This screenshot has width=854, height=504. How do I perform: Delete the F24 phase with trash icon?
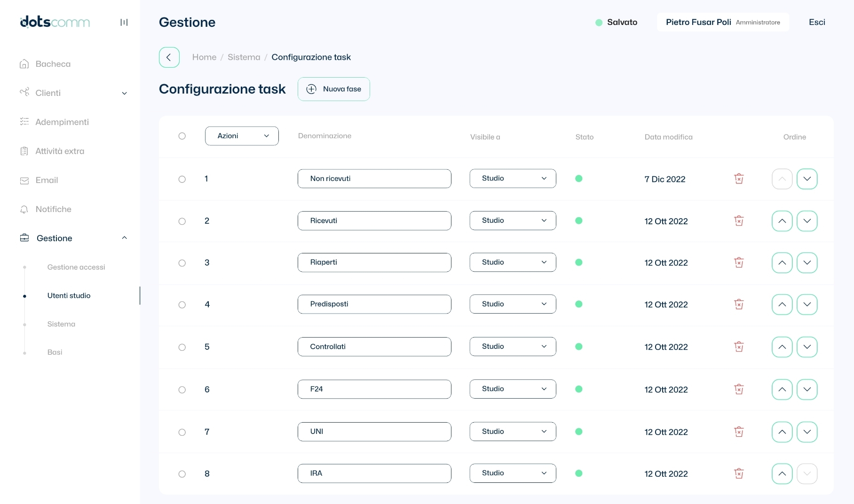[x=739, y=389]
